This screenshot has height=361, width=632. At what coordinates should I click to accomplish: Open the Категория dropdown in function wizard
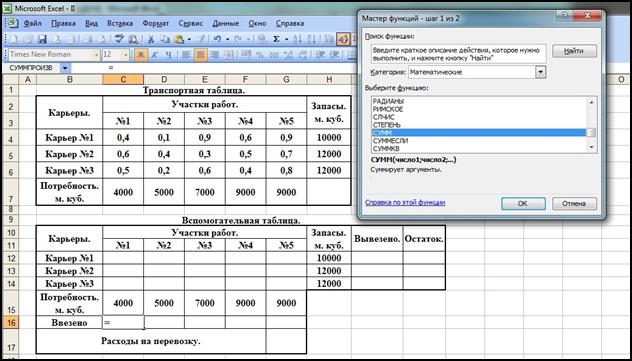tap(540, 73)
